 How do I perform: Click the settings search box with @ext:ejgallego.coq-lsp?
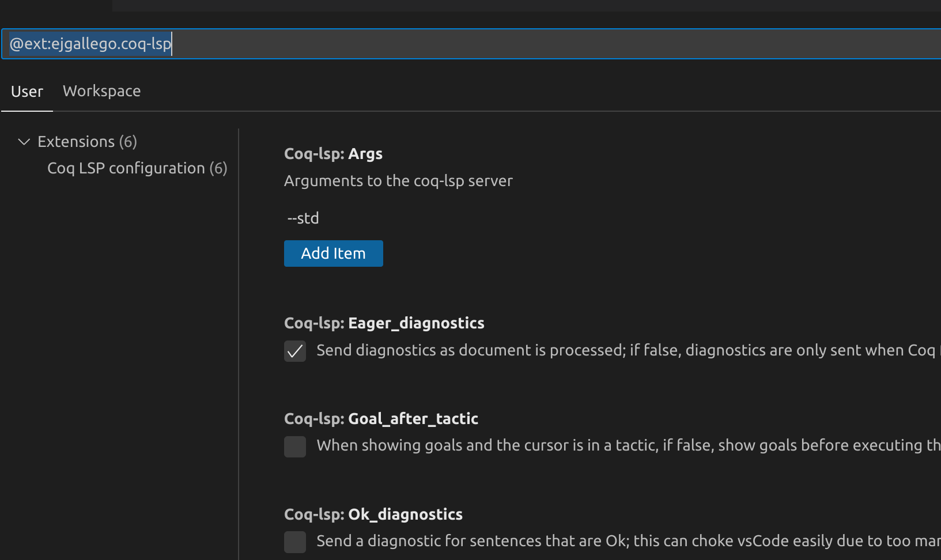point(471,44)
